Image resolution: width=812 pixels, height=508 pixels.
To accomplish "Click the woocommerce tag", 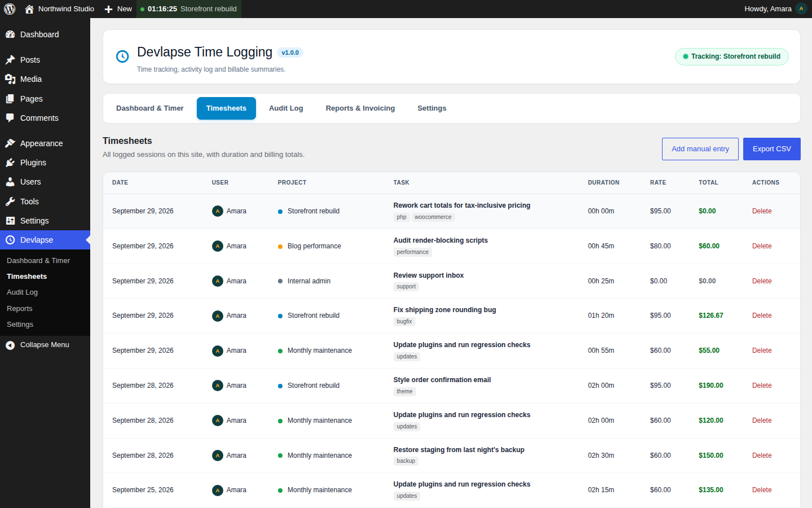I will 433,217.
